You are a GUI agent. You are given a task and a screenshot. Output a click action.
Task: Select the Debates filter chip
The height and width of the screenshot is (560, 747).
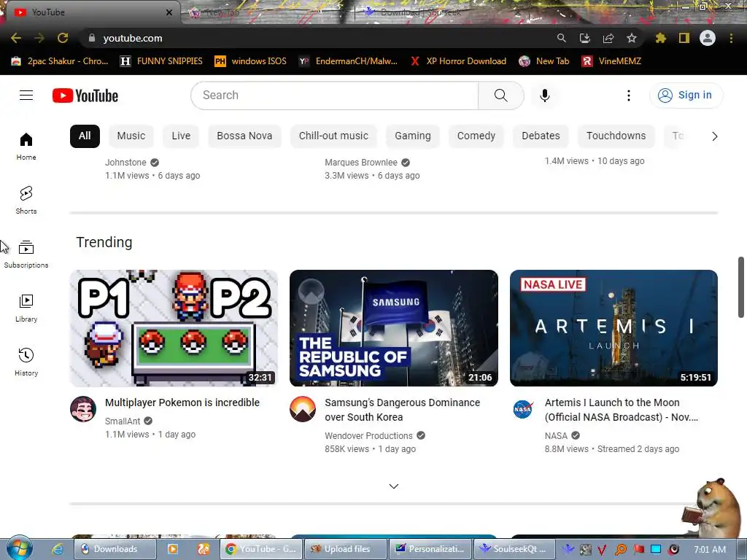541,136
